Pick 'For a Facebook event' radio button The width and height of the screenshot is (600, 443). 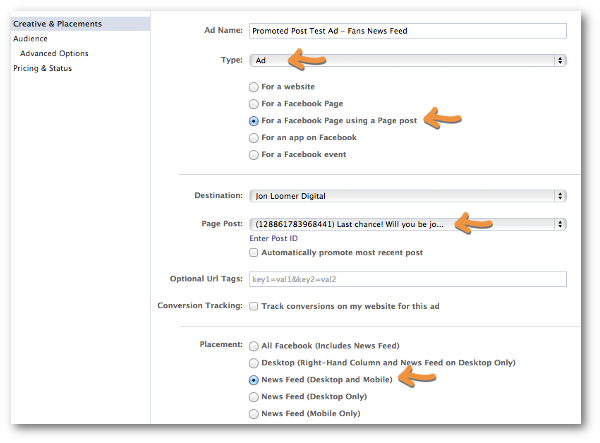coord(254,155)
